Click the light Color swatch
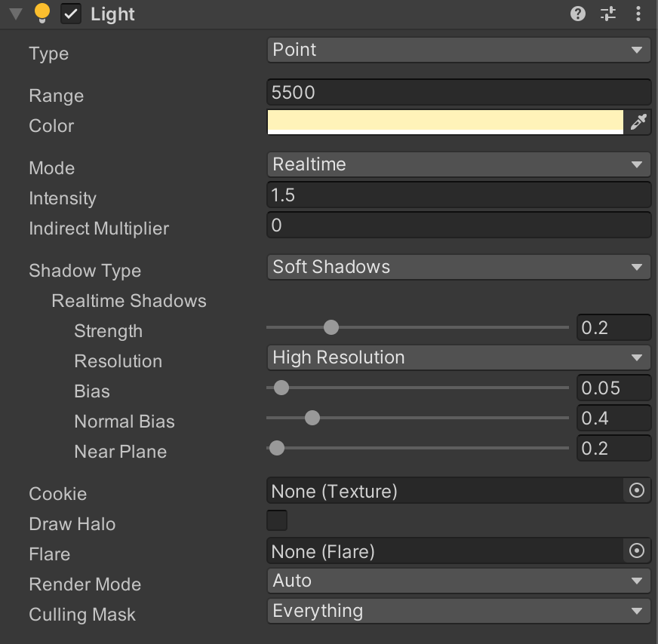The width and height of the screenshot is (658, 644). click(x=445, y=122)
